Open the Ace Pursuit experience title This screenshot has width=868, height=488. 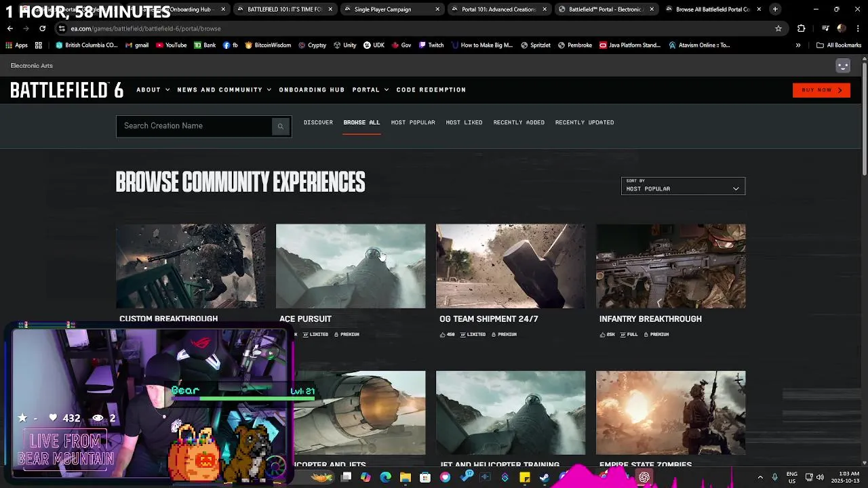click(x=305, y=319)
